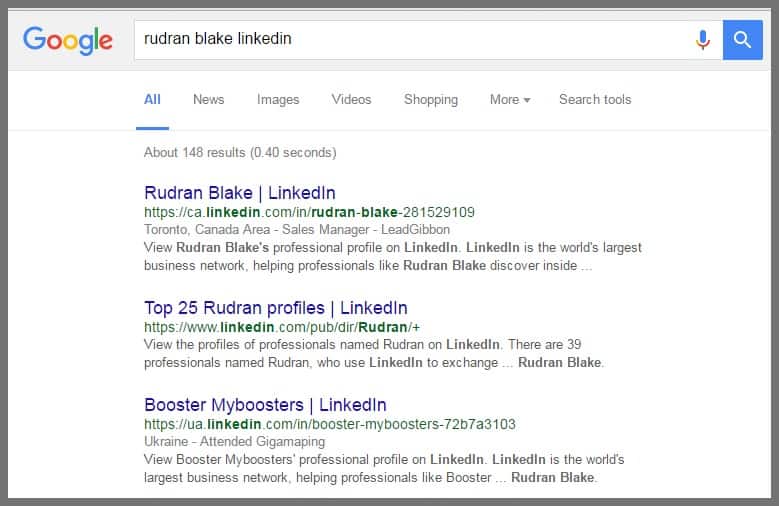Click the ua.linkedin.com booster-myboosters URL
The width and height of the screenshot is (779, 506).
coord(329,424)
